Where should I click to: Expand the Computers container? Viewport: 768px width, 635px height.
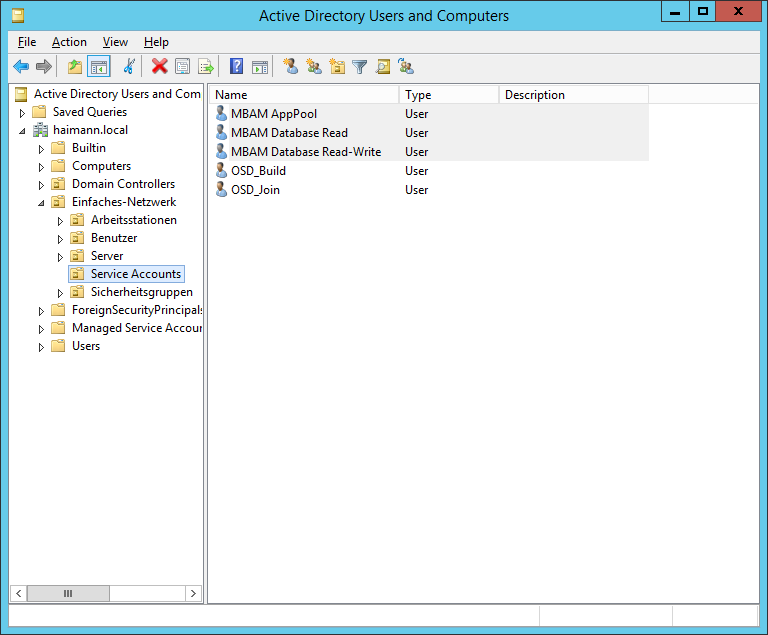[x=41, y=167]
